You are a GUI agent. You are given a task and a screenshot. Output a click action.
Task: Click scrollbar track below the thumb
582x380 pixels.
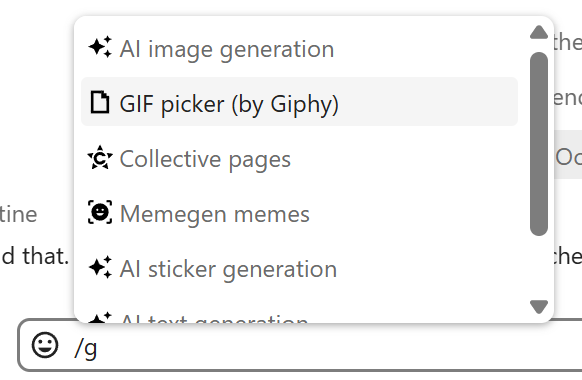pyautogui.click(x=539, y=267)
